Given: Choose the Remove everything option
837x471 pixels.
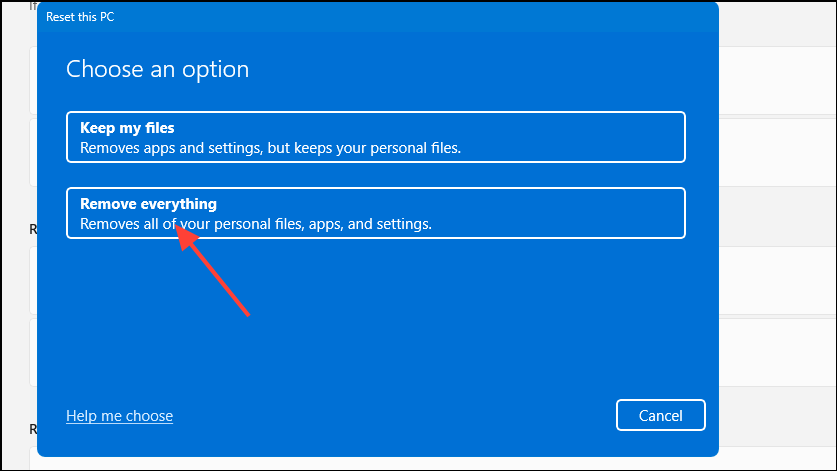Looking at the screenshot, I should coord(376,213).
